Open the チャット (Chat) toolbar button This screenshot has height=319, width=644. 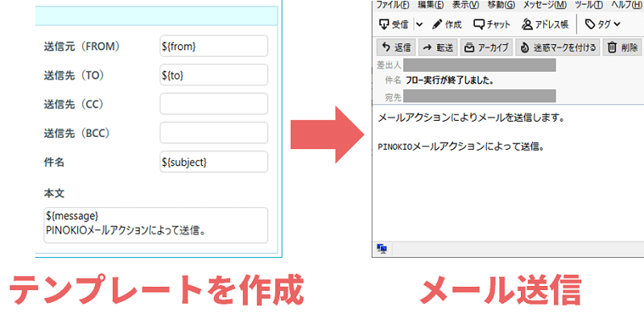pos(492,25)
